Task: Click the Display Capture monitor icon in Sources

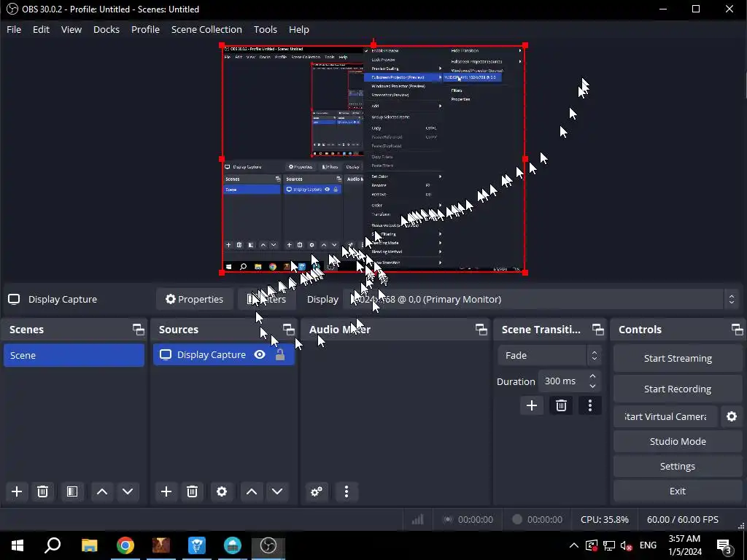Action: 166,355
